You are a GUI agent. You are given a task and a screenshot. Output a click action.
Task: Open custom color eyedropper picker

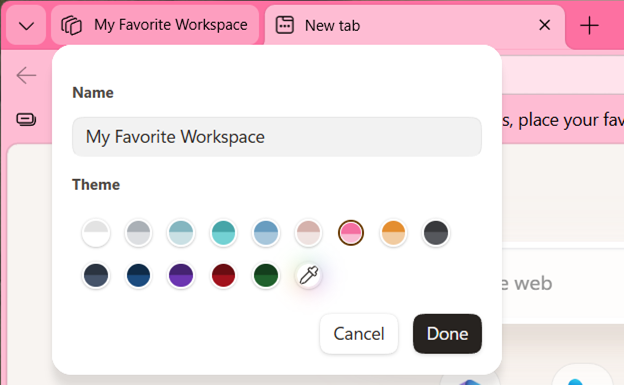pyautogui.click(x=308, y=275)
